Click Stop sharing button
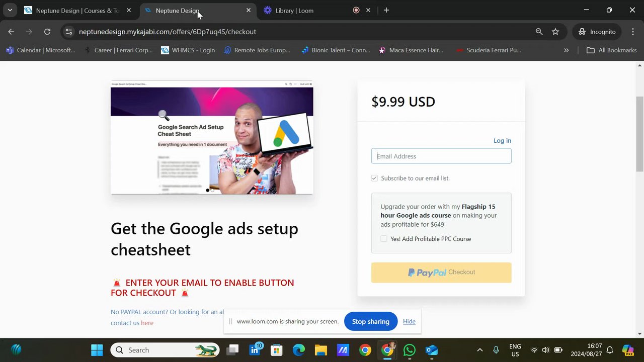Screen dimensions: 644x362 tap(371, 321)
